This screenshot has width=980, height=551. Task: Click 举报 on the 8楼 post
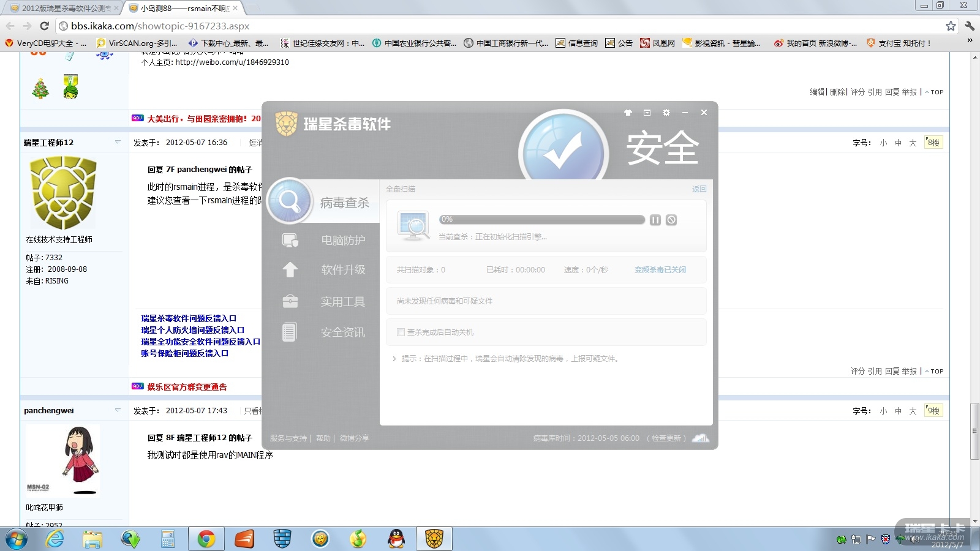(x=909, y=371)
